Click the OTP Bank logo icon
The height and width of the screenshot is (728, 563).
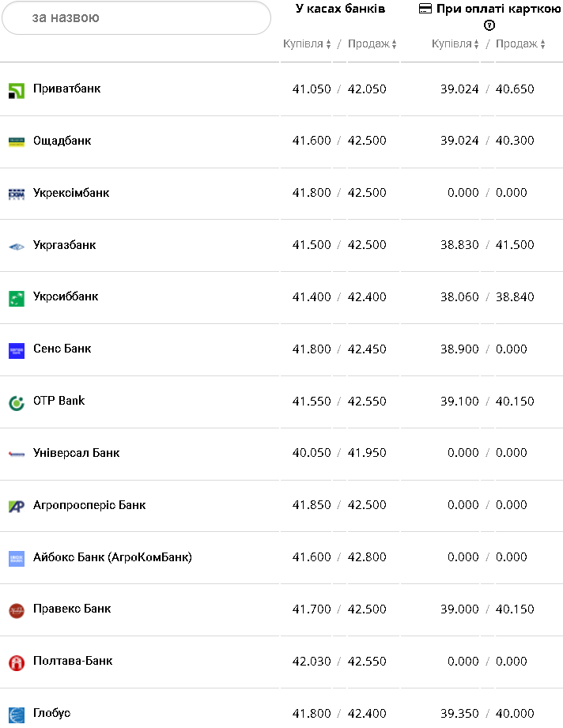click(x=17, y=402)
